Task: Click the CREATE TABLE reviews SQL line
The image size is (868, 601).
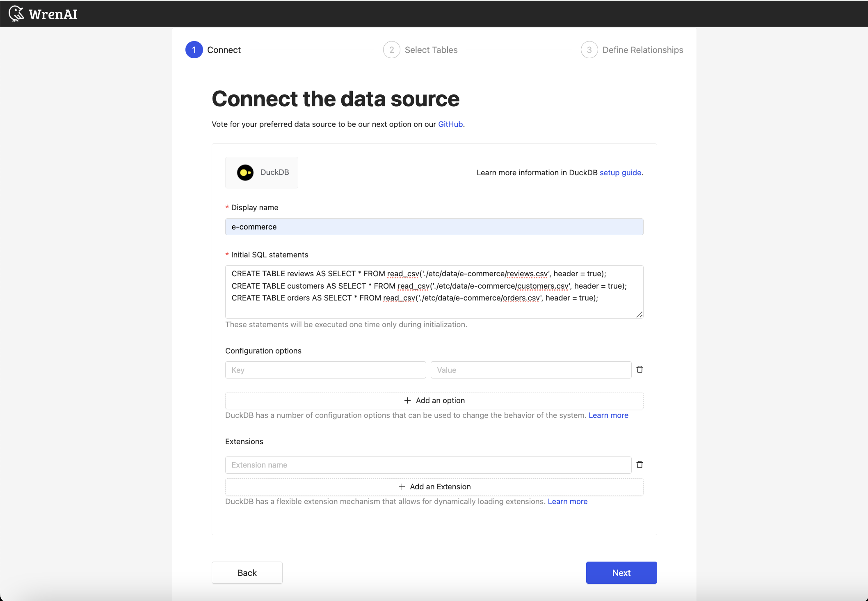Action: click(419, 273)
